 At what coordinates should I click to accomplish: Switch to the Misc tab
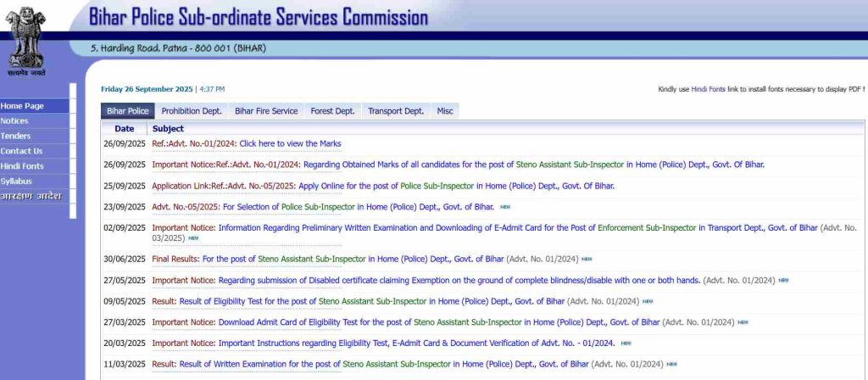445,111
